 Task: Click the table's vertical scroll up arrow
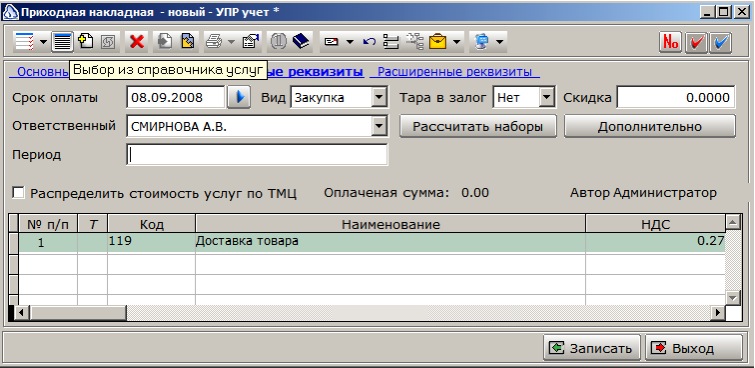point(732,222)
